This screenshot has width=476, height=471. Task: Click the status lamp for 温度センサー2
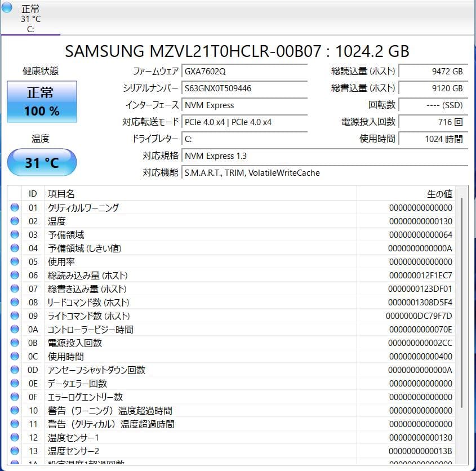[x=15, y=451]
